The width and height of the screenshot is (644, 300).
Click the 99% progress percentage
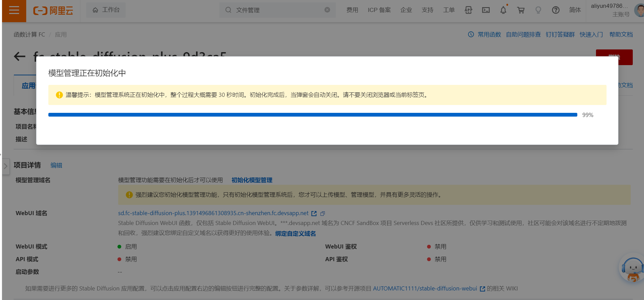588,115
